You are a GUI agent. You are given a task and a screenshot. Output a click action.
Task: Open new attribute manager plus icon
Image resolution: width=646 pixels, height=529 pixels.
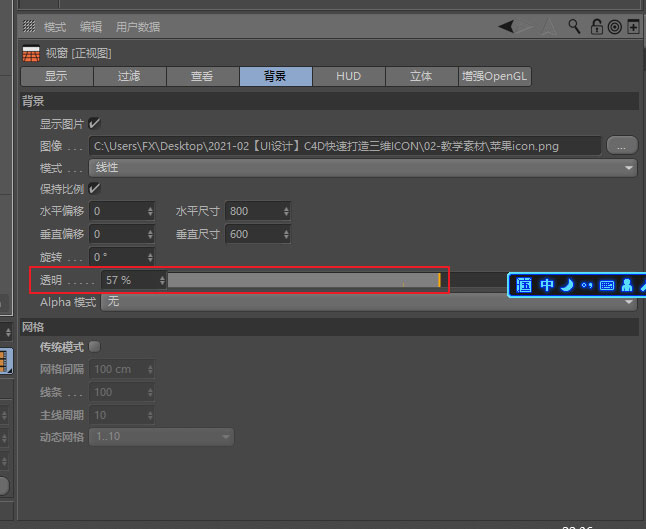(633, 27)
